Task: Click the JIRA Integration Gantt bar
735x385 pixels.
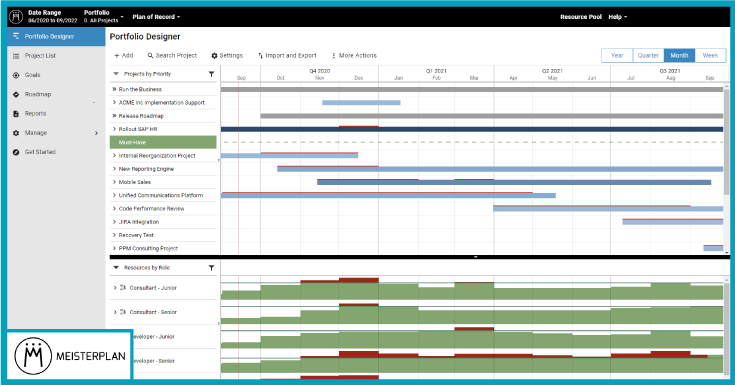Action: pos(673,222)
